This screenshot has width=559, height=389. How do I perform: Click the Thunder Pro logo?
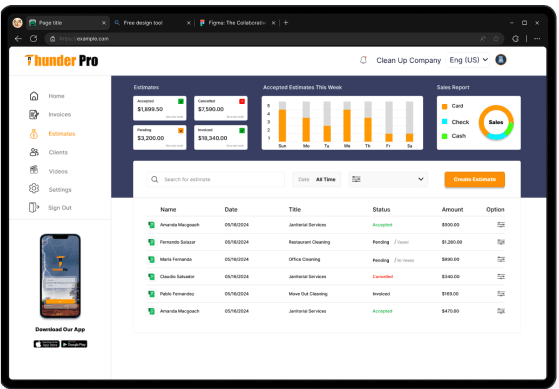pyautogui.click(x=61, y=60)
